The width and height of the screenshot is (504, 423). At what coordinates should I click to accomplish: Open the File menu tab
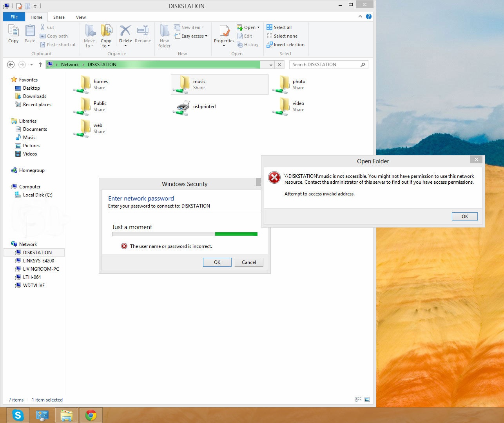(14, 17)
